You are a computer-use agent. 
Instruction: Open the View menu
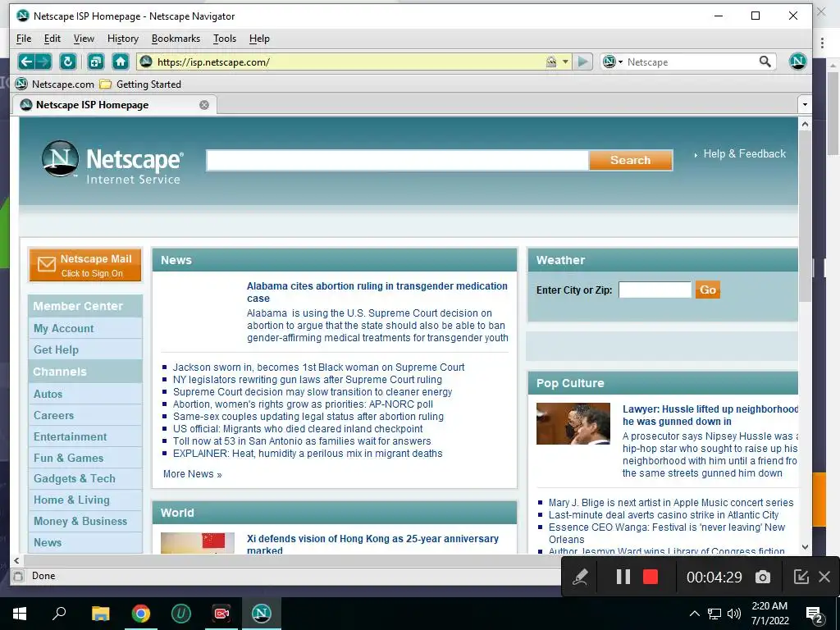coord(84,39)
